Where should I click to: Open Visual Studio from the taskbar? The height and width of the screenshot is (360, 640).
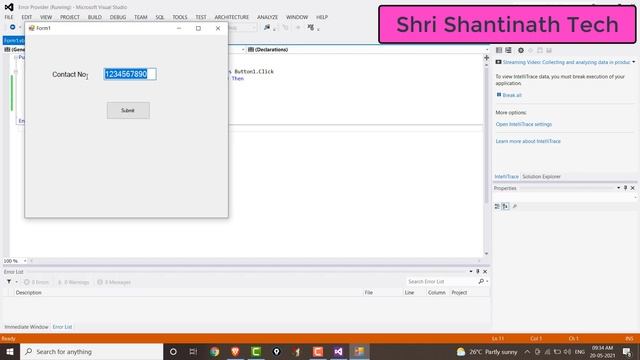click(x=338, y=352)
